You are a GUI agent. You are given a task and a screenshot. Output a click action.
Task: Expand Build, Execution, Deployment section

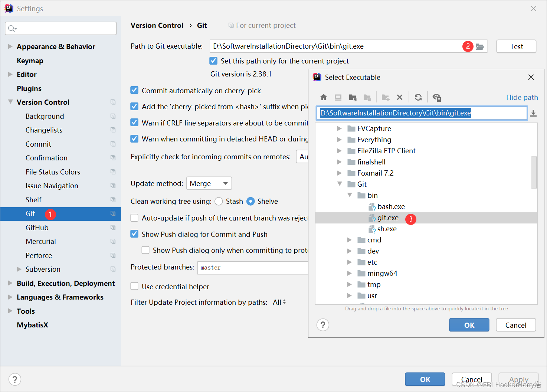pos(10,283)
